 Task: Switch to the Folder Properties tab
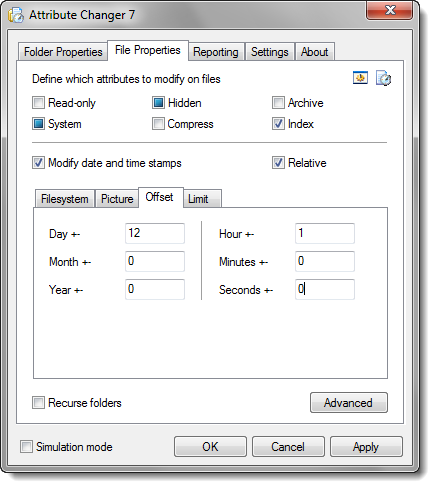63,52
